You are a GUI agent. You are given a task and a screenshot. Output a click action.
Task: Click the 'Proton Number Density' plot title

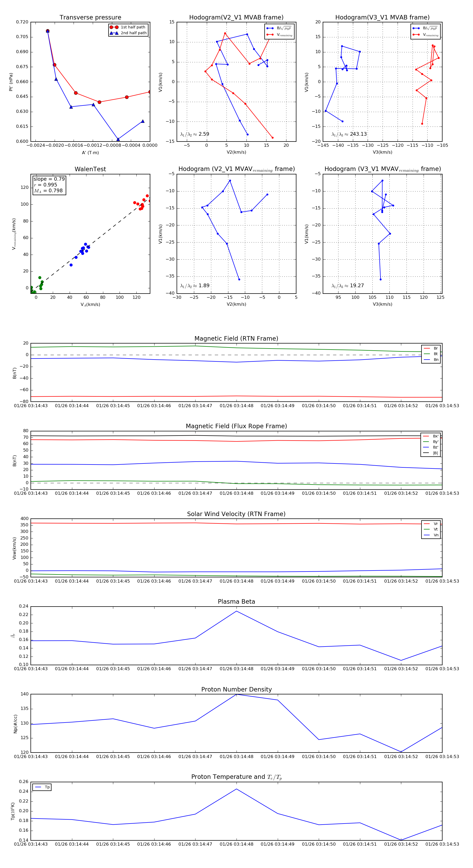click(236, 689)
